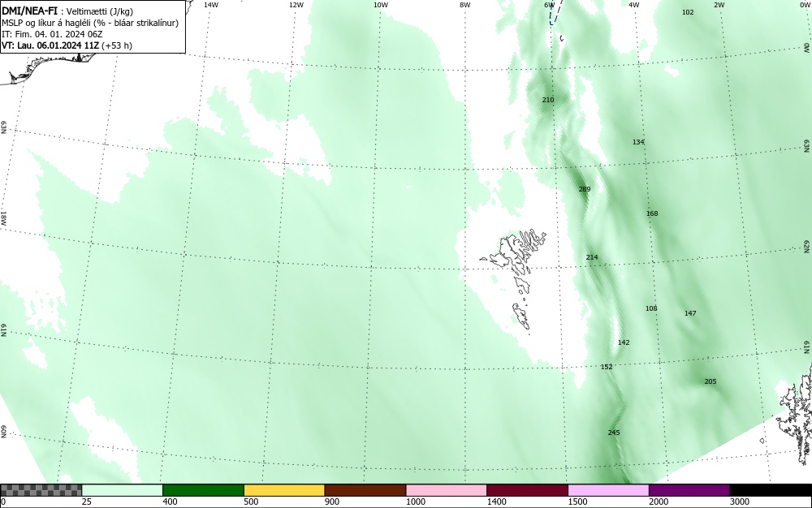The width and height of the screenshot is (812, 508).
Task: Select the legend scale value 3000
Action: (x=740, y=502)
